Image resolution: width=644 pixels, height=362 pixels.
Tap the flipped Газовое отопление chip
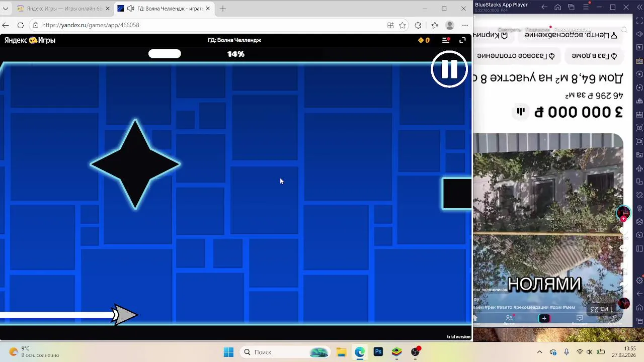click(516, 56)
